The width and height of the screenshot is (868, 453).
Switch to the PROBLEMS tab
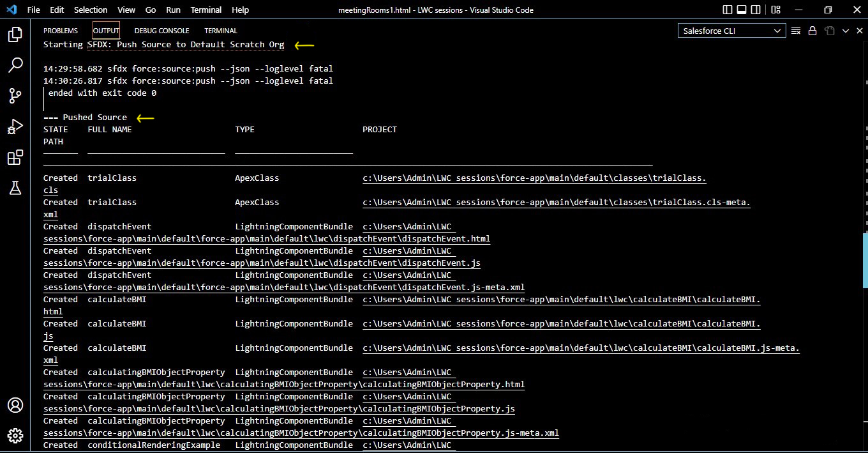tap(61, 31)
